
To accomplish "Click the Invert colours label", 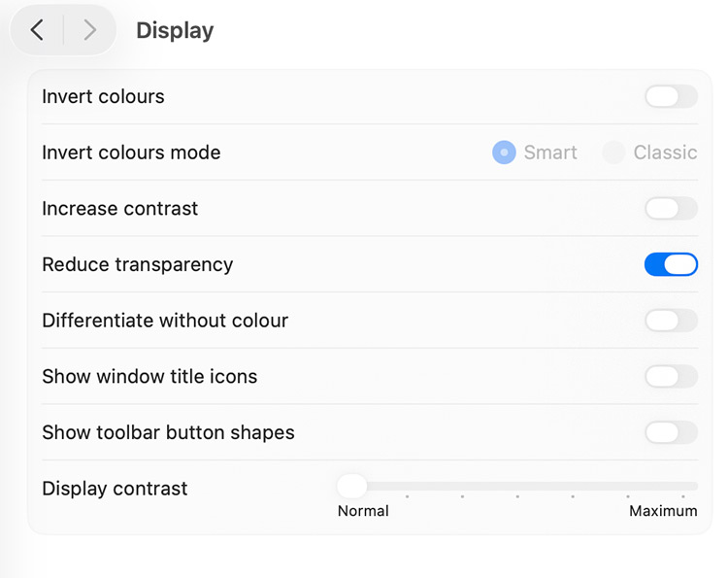I will click(103, 96).
